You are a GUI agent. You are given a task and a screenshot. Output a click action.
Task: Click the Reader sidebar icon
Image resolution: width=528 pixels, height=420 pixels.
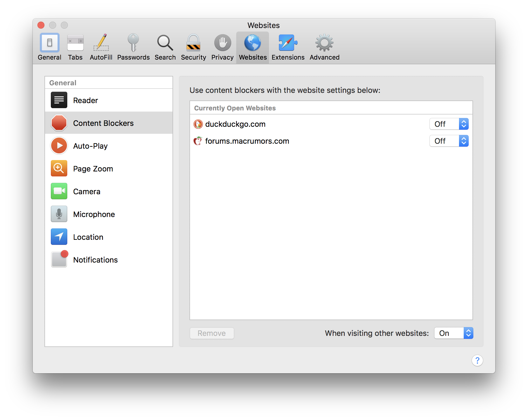tap(59, 100)
